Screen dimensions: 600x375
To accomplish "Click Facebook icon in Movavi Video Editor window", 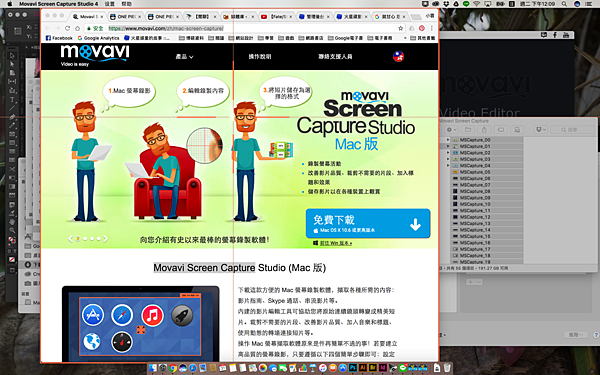I will coord(554,35).
